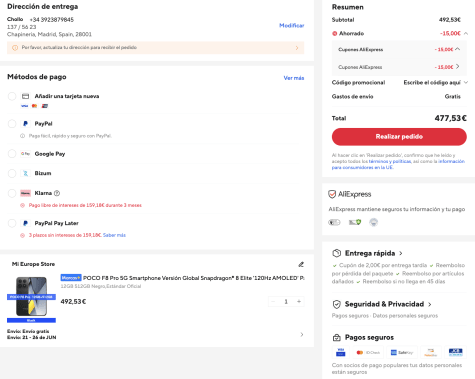
Task: Click the Klarna logo icon
Action: (x=25, y=193)
